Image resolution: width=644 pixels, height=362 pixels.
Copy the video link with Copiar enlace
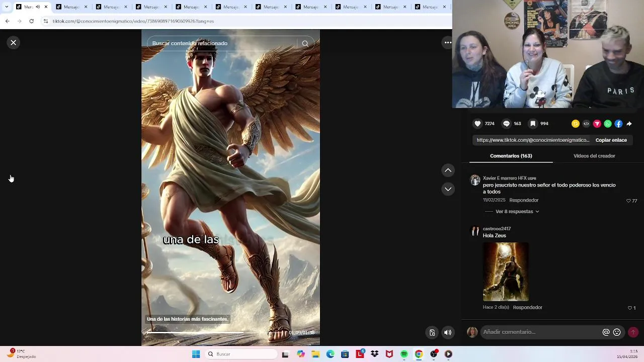tap(611, 140)
